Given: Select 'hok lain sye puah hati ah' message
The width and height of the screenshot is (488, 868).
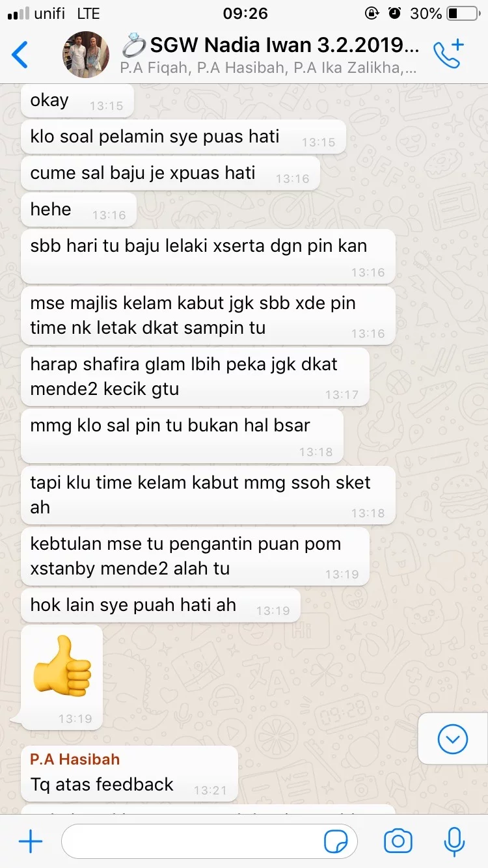Looking at the screenshot, I should coord(161,605).
